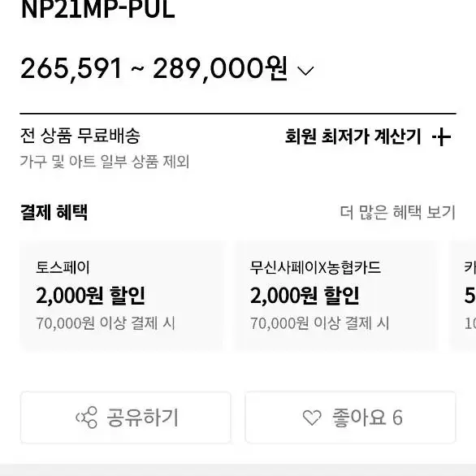Image resolution: width=476 pixels, height=476 pixels.
Task: Click the 회원 최저가 계산기 label
Action: click(x=353, y=136)
